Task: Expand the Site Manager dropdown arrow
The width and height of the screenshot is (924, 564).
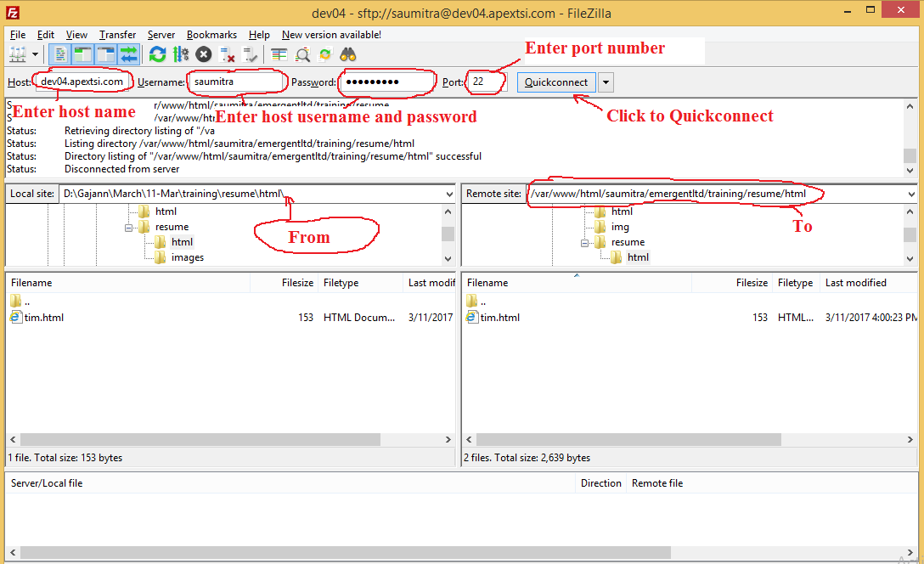Action: pos(36,55)
